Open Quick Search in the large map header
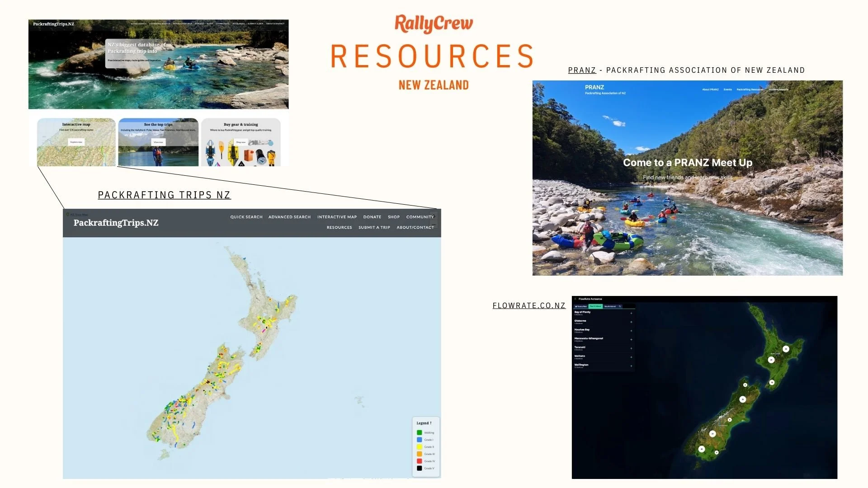 coord(246,217)
